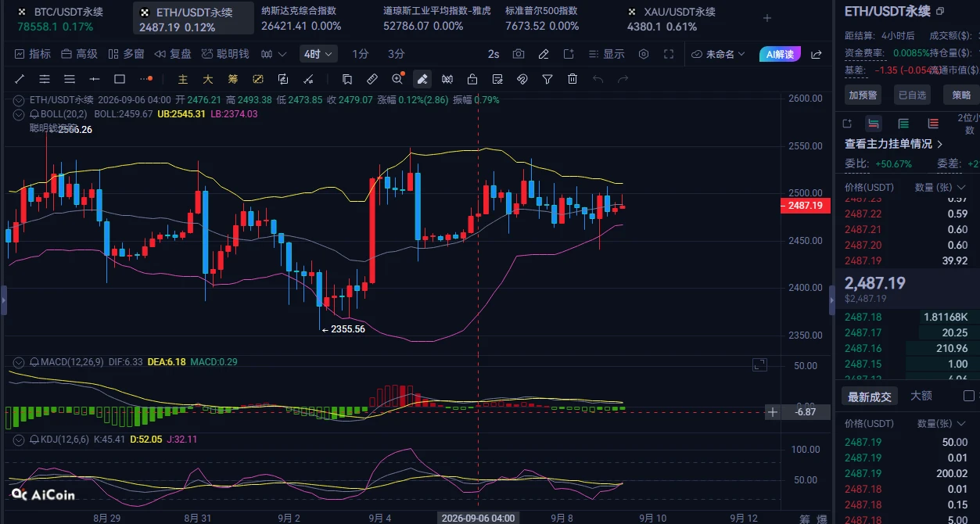980x524 pixels.
Task: Open the 主 indicator tool
Action: pos(183,79)
